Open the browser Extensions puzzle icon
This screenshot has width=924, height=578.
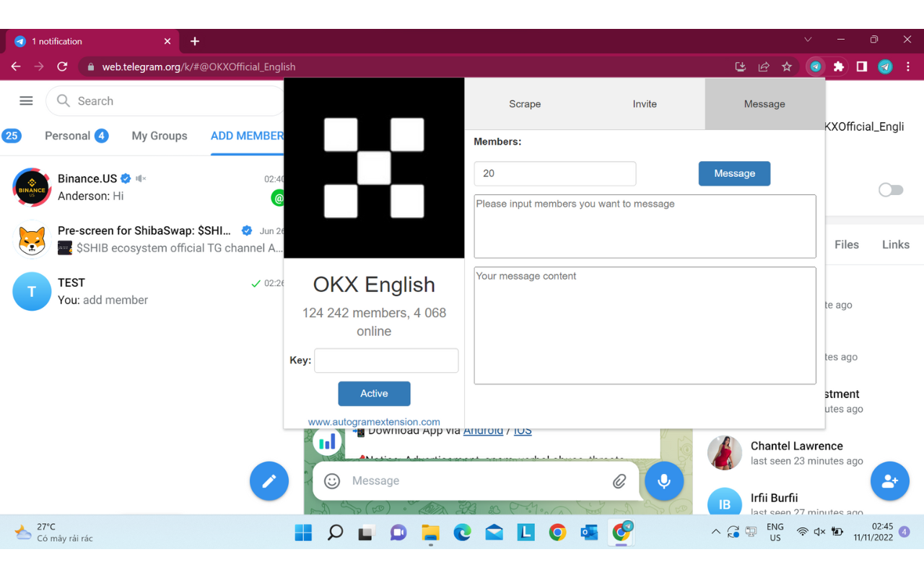tap(839, 66)
